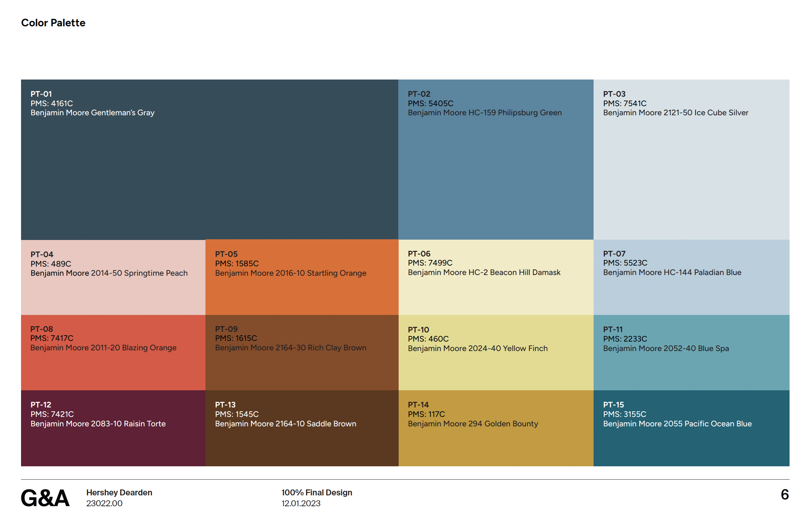Click the Color Palette heading
Image resolution: width=812 pixels, height=522 pixels.
53,23
